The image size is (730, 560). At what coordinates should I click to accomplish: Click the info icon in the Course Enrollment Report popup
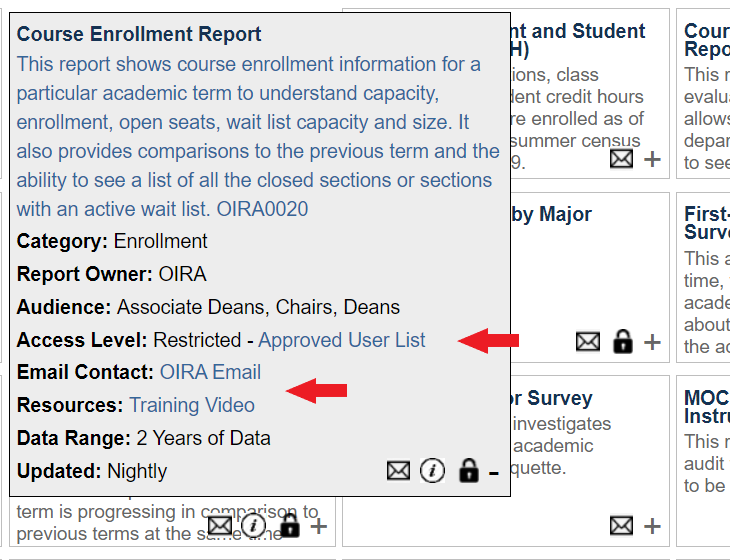click(x=432, y=471)
